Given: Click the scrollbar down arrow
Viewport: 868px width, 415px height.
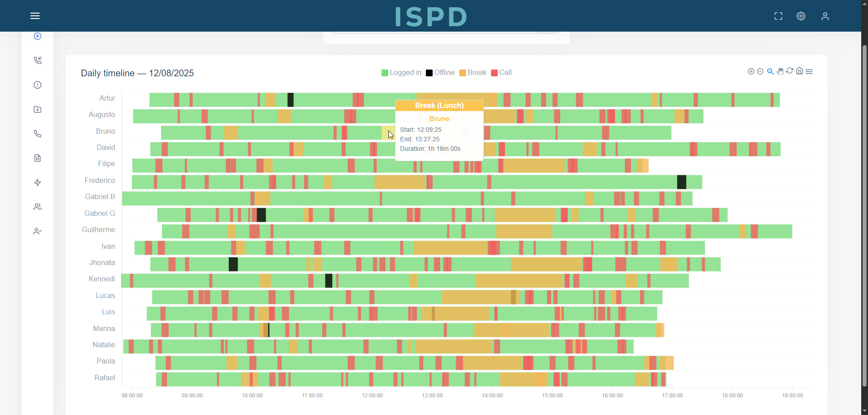Looking at the screenshot, I should coord(864,410).
